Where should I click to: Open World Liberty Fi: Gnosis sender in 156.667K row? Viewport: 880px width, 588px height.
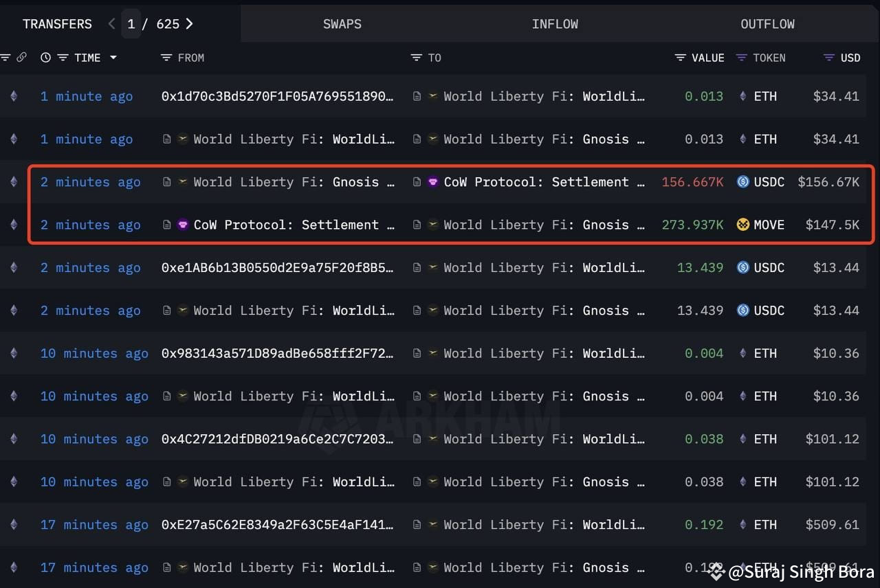[294, 182]
